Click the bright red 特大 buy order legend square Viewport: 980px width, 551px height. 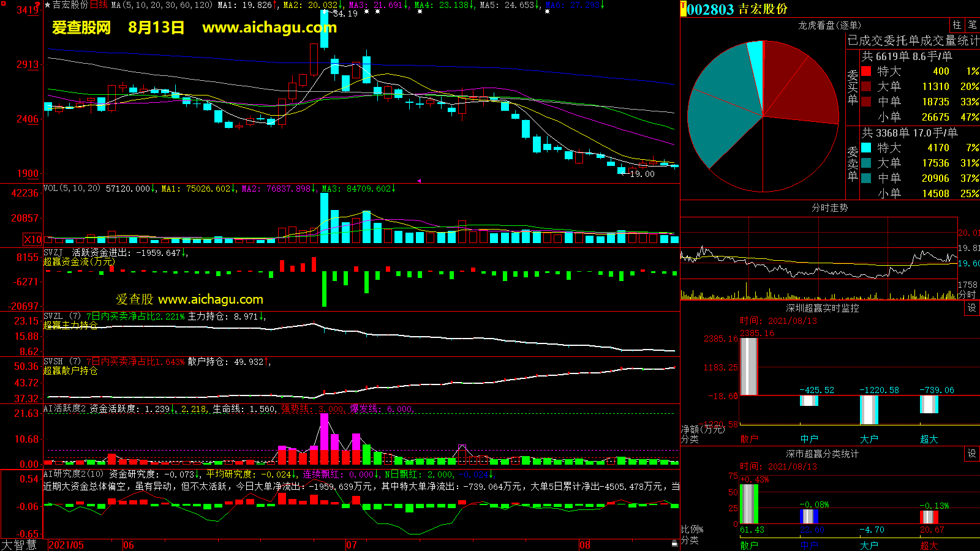point(866,71)
